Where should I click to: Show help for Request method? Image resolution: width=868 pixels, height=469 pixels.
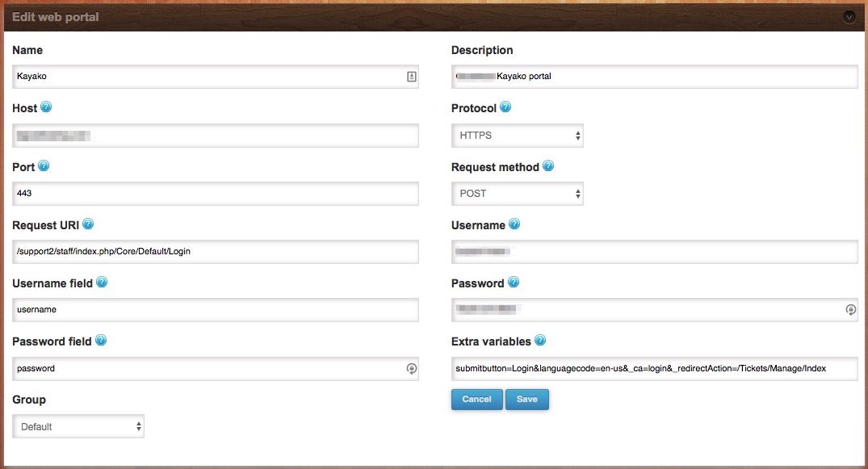point(548,165)
